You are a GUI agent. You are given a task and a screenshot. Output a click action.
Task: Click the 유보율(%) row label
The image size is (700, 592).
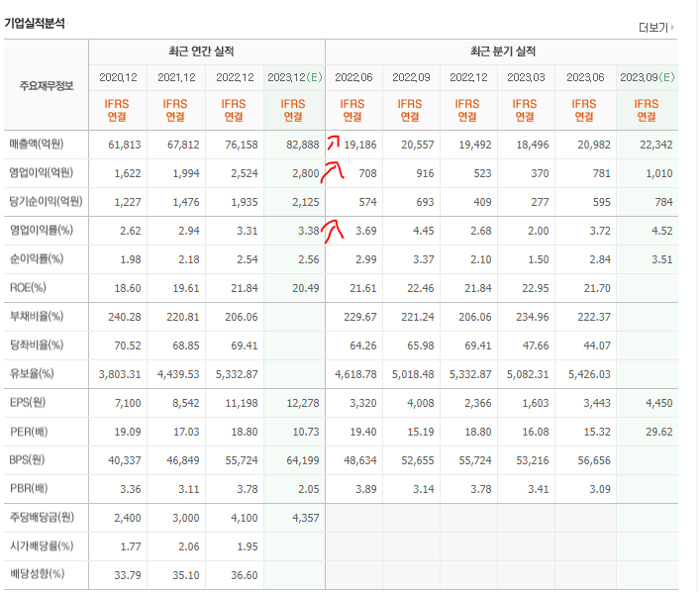[x=32, y=373]
